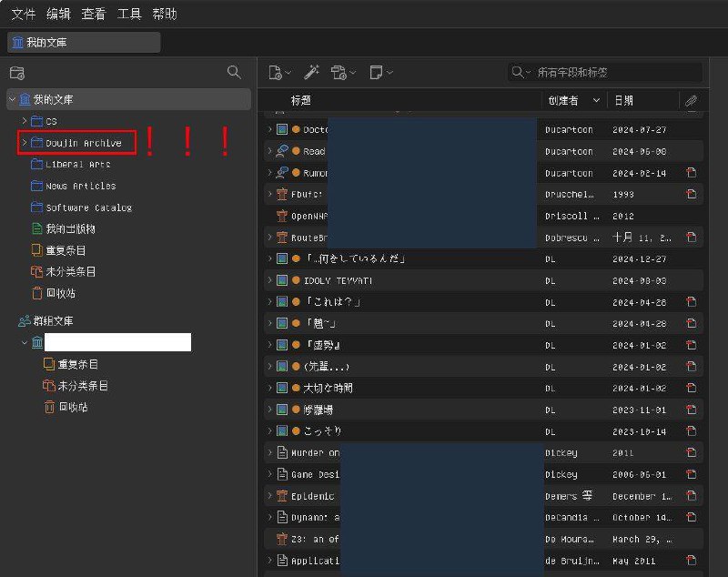Expand the CS collection arrow
The height and width of the screenshot is (577, 728).
(24, 121)
